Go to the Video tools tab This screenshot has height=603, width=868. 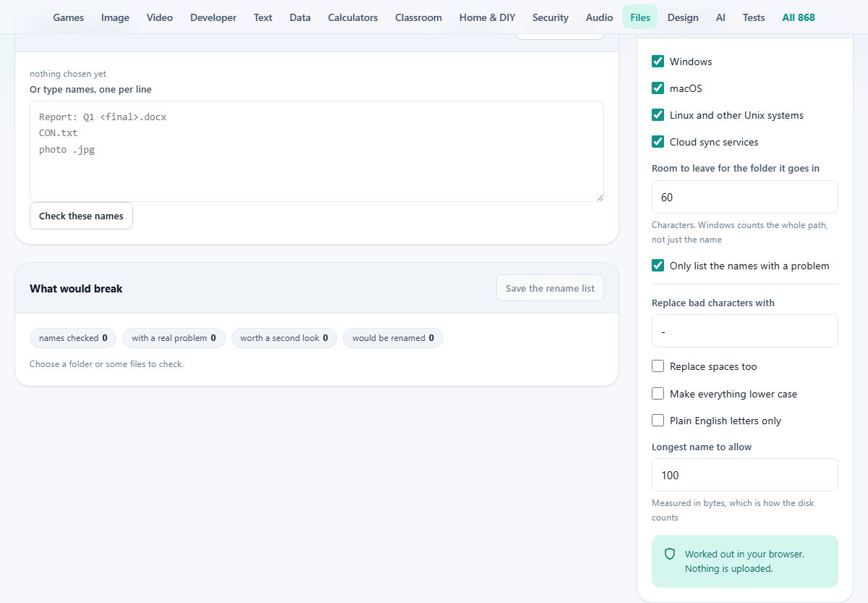pos(160,17)
